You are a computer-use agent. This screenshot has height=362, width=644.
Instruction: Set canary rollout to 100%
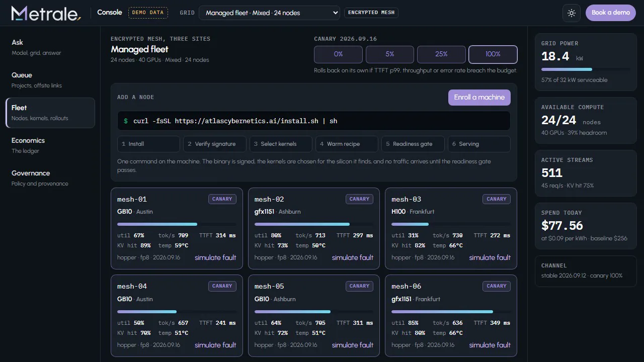coord(493,54)
